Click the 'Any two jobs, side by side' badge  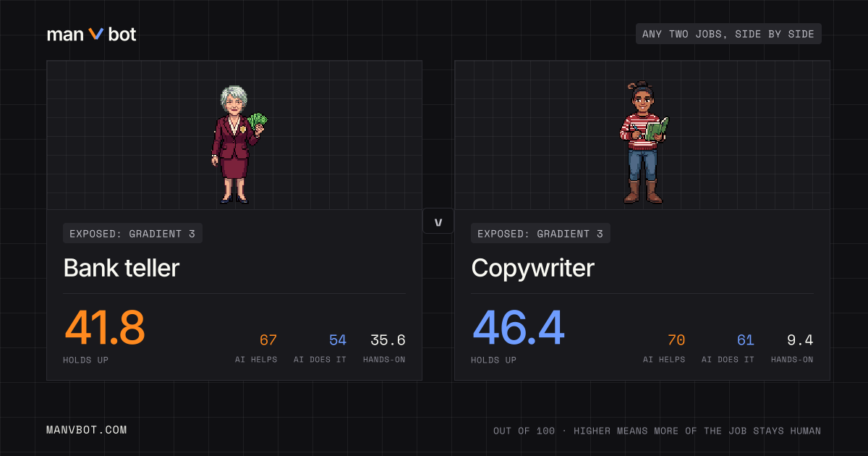(x=728, y=34)
